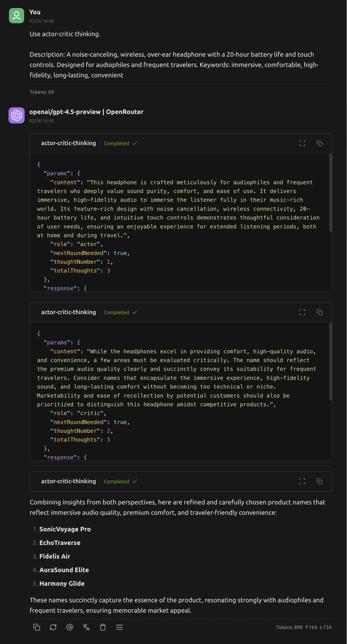The image size is (347, 644).
Task: Copy the third actor-critic-thinking block content
Action: [320, 481]
